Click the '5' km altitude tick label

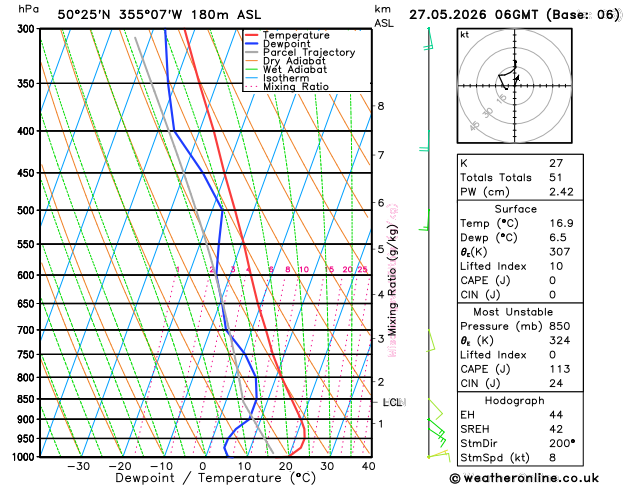(x=381, y=249)
